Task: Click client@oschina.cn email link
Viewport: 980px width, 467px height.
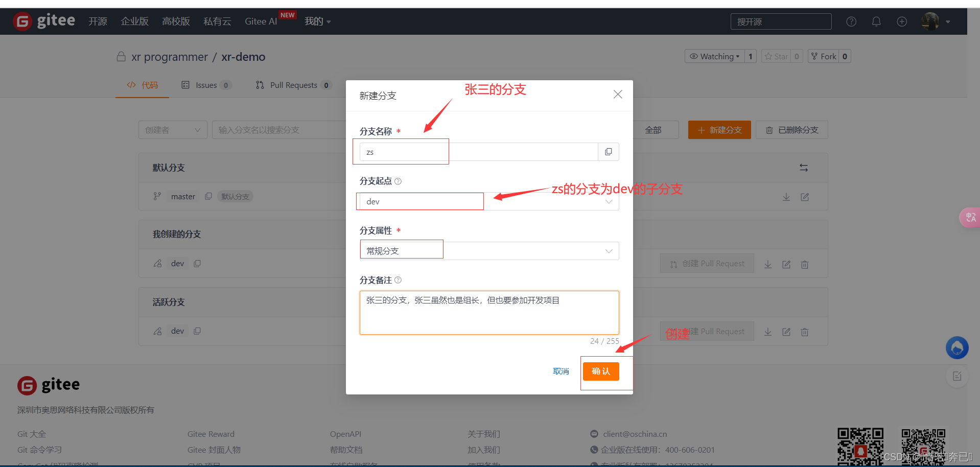Action: (x=635, y=434)
